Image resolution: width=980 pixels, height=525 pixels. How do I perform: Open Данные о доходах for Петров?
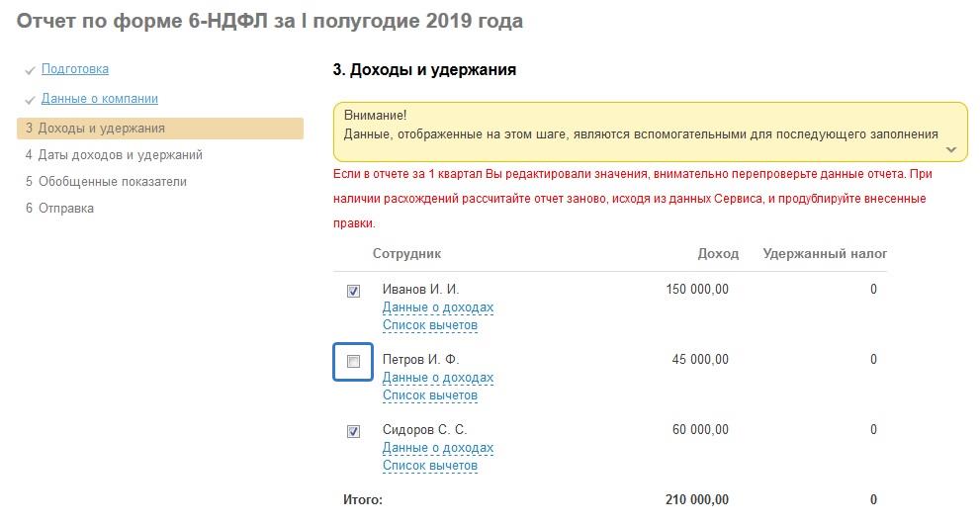click(x=437, y=378)
